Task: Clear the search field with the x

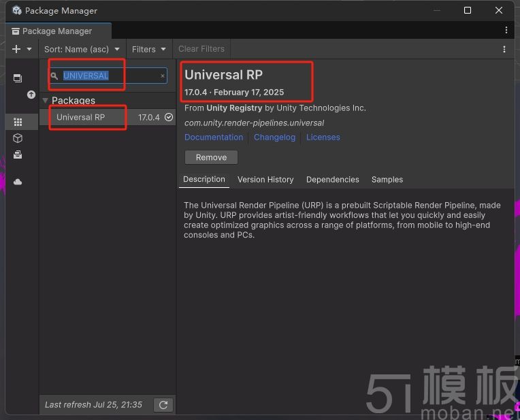Action: (x=163, y=76)
